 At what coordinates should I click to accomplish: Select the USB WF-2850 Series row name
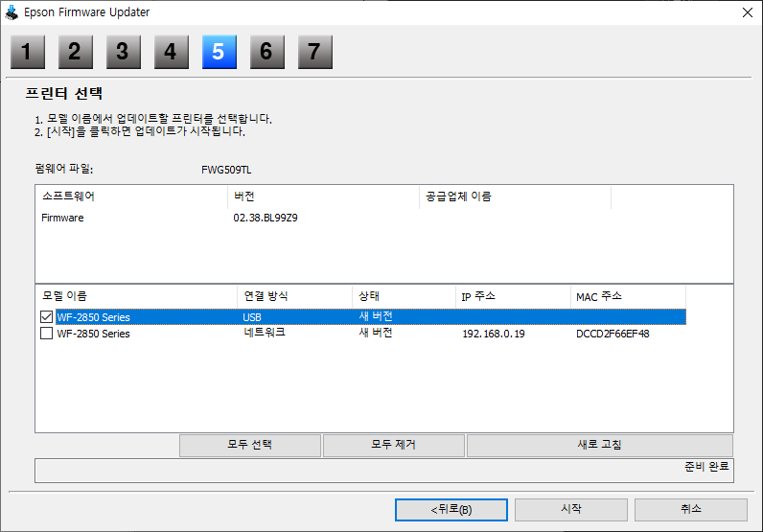coord(93,317)
